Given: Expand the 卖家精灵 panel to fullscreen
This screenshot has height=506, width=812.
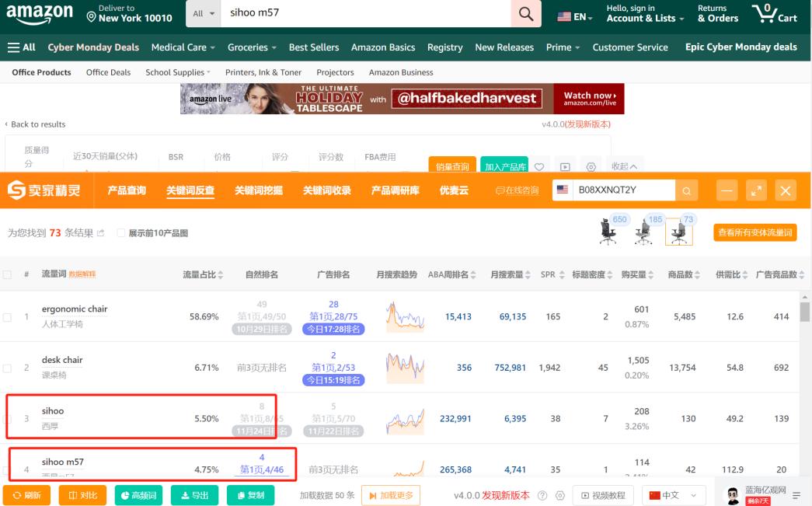Looking at the screenshot, I should coord(756,190).
